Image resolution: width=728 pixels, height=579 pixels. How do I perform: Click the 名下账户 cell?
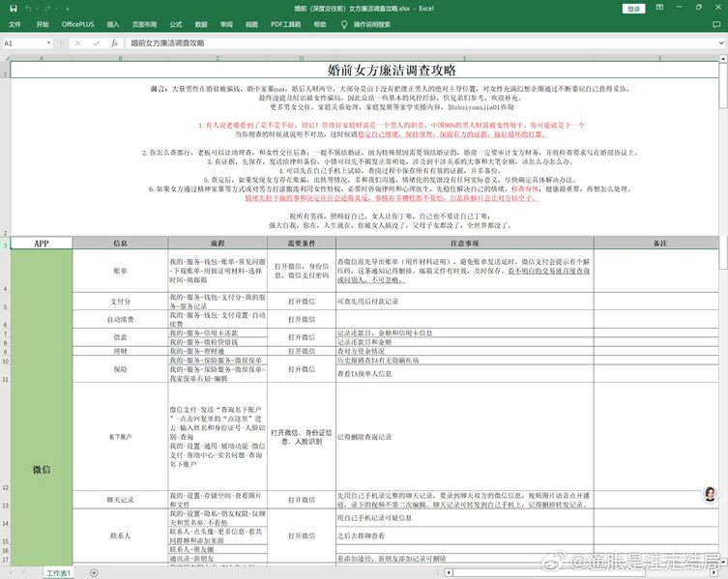120,437
